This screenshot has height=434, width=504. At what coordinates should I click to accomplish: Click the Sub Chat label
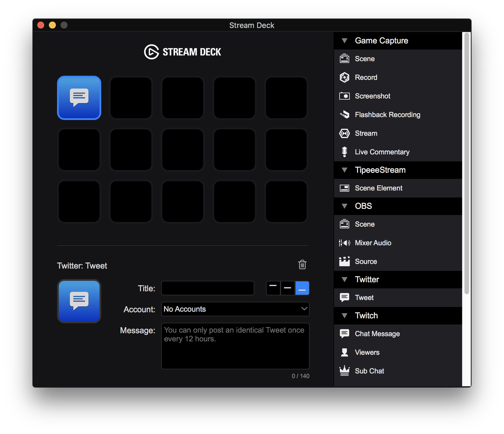[370, 371]
